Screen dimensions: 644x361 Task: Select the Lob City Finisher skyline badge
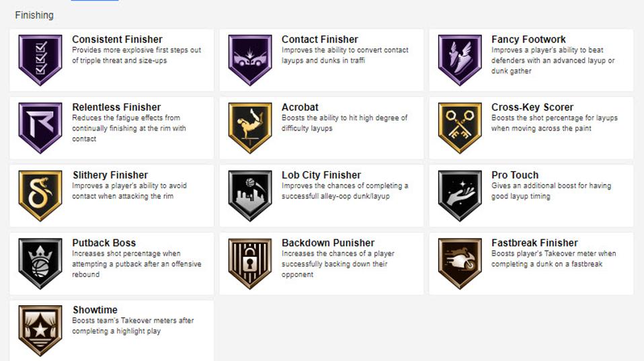point(250,196)
